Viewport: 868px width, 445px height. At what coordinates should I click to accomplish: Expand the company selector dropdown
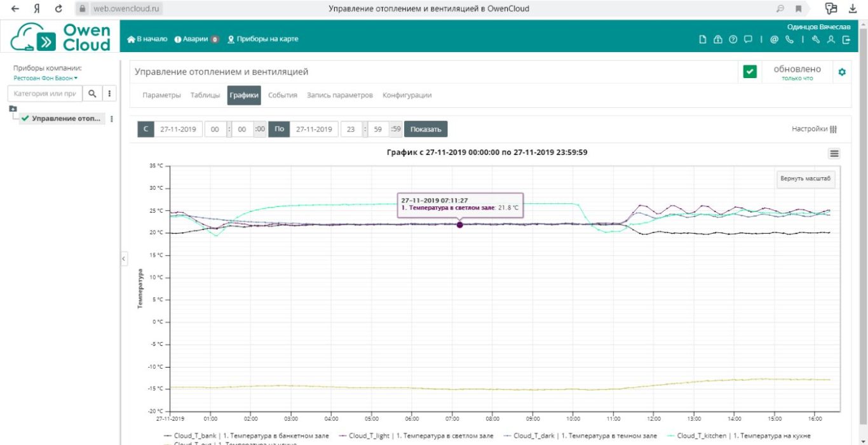click(x=46, y=78)
